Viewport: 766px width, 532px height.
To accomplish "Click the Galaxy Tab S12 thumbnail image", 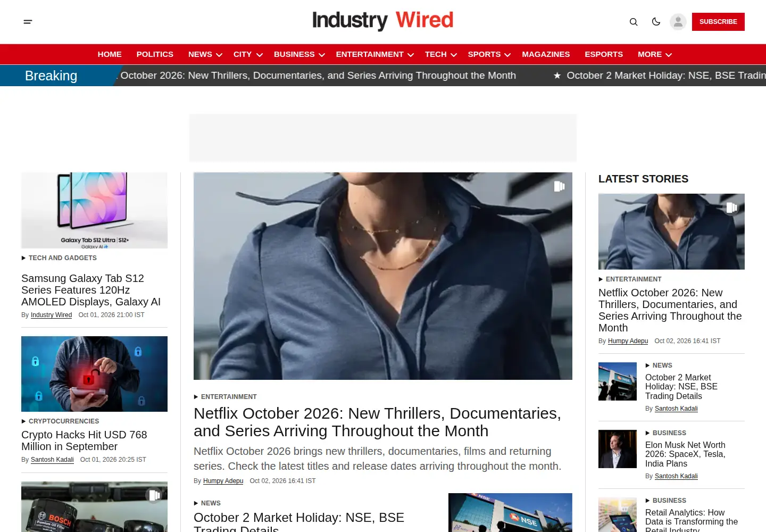I will pos(94,210).
